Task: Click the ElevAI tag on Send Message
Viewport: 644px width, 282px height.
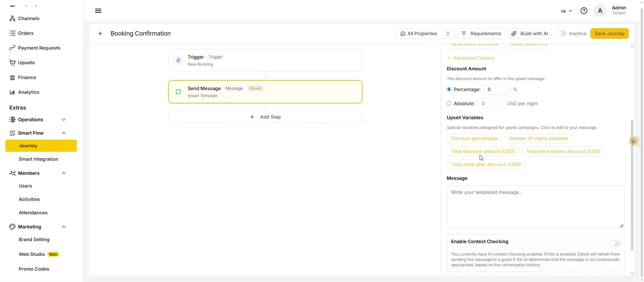Action: pos(255,88)
